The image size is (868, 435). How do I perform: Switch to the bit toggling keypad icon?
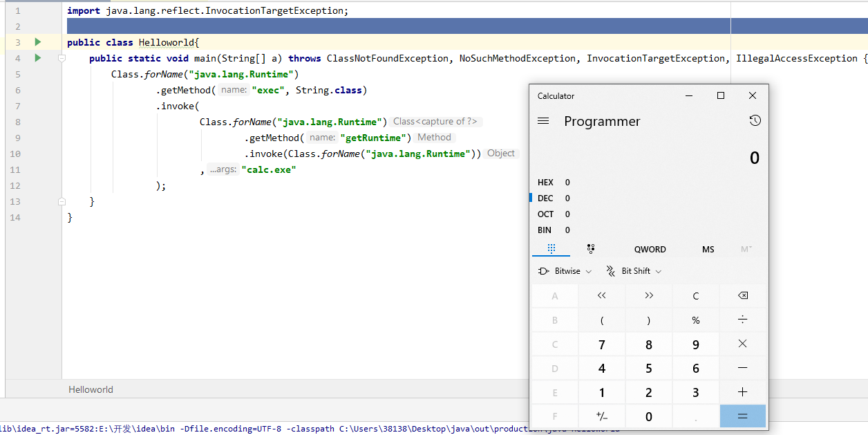tap(591, 249)
